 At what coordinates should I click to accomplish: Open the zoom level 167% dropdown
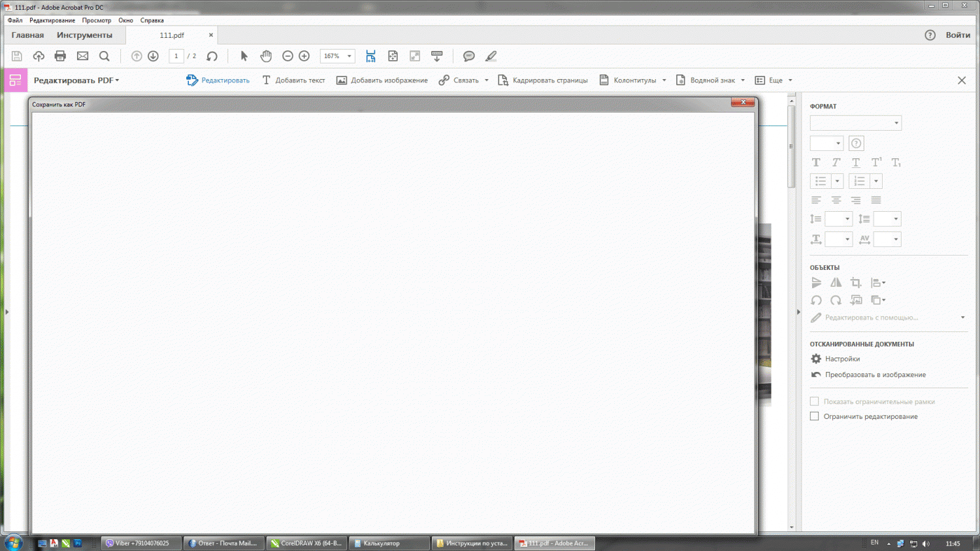(349, 56)
